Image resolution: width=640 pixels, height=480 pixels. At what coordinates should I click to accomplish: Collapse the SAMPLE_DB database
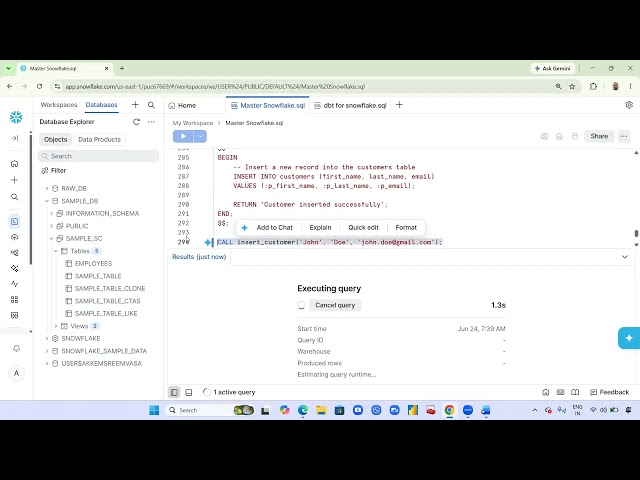(47, 201)
